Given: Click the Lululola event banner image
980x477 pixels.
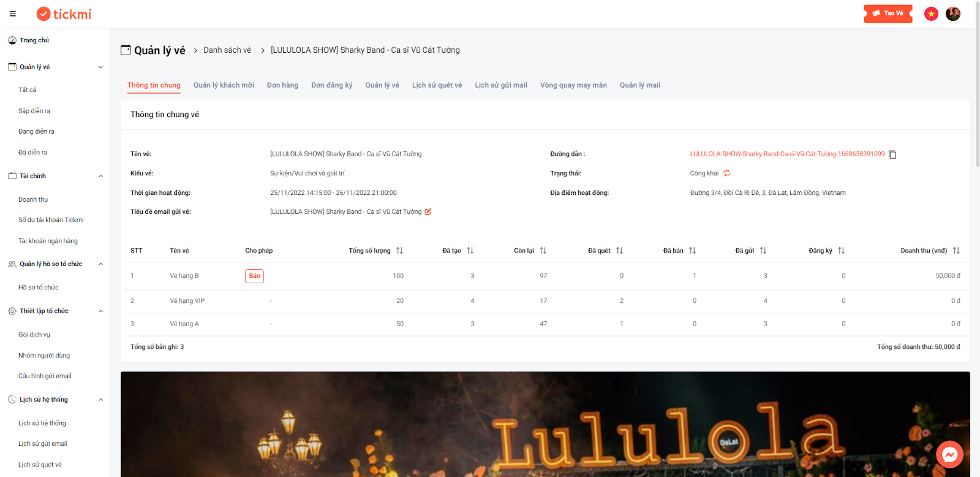Looking at the screenshot, I should click(x=545, y=424).
